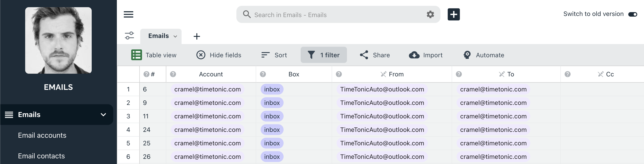Open Email accounts in sidebar
The image size is (644, 164).
(42, 135)
